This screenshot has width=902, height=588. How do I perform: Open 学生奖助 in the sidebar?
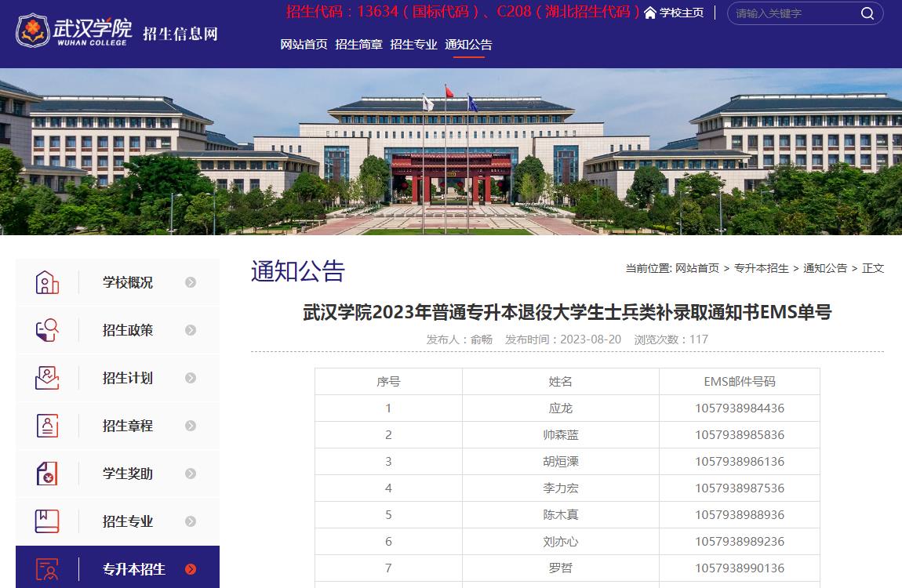(x=128, y=473)
